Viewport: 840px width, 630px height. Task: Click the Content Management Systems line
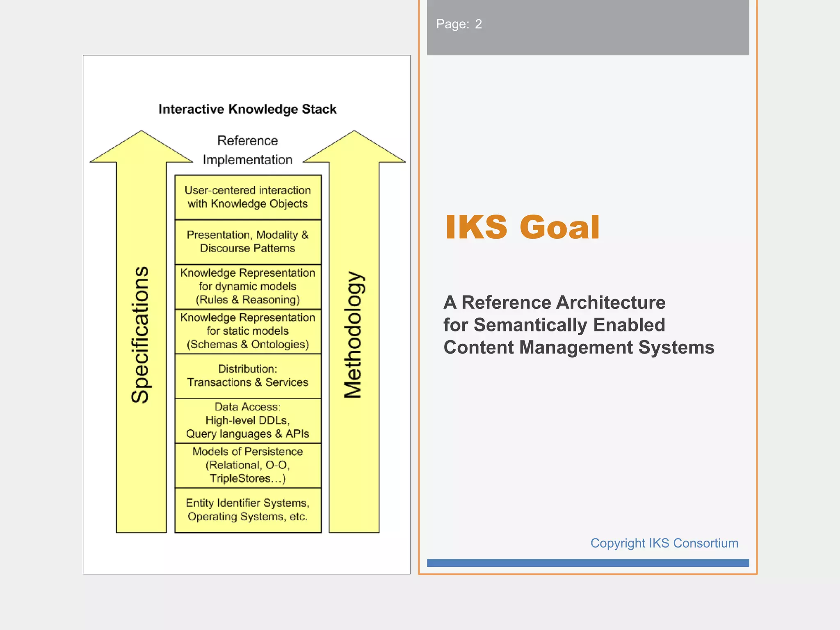click(x=579, y=347)
